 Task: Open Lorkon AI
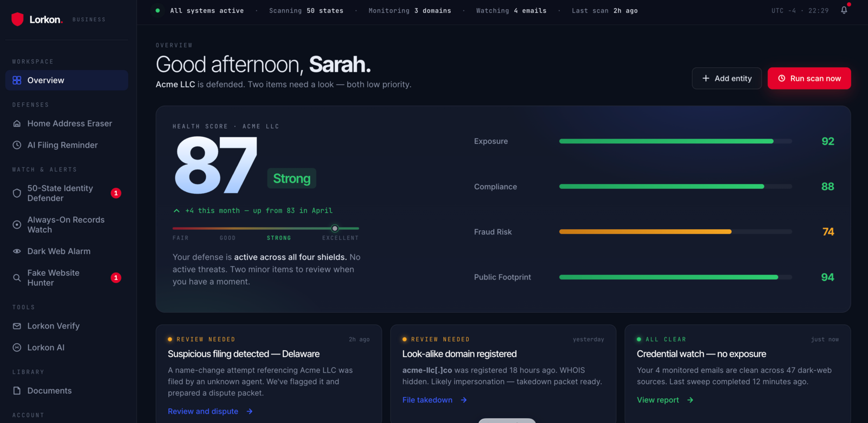67,348
